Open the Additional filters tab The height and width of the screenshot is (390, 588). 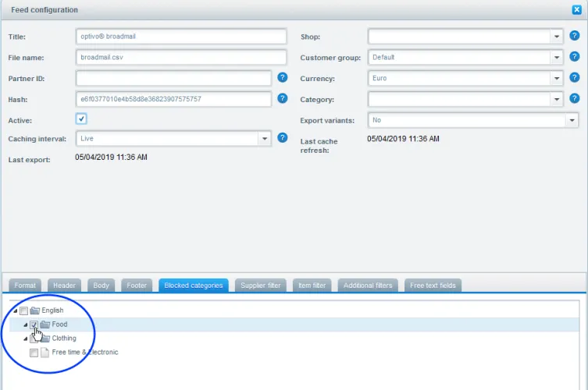tap(368, 285)
